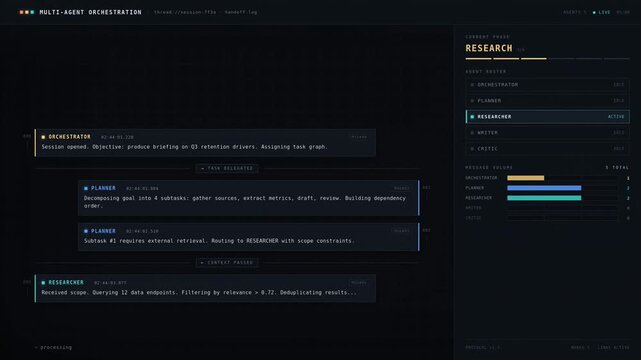Click the processing status text

click(56, 347)
